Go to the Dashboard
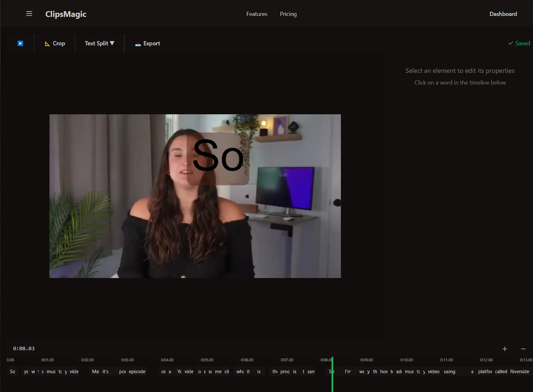The height and width of the screenshot is (392, 533). 503,14
